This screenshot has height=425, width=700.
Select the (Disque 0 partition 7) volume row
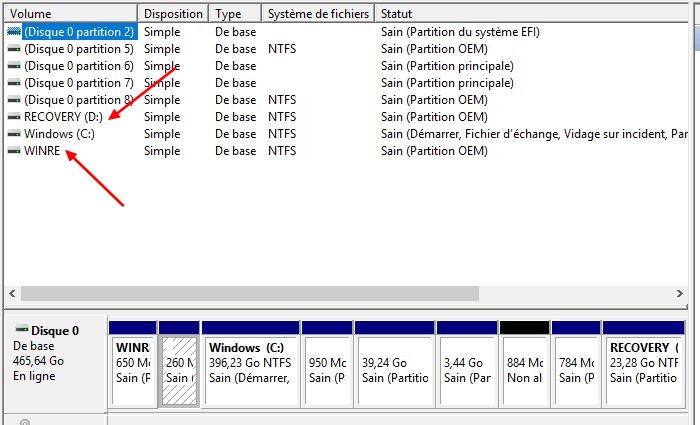coord(79,83)
